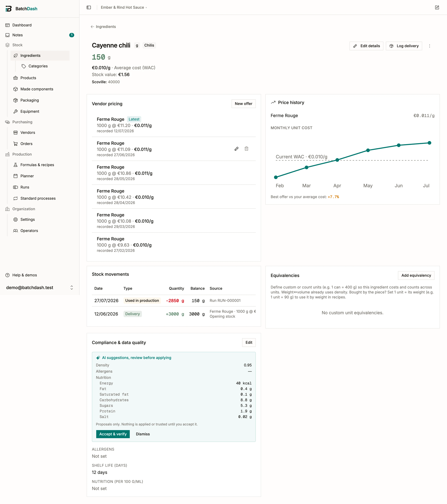This screenshot has height=504, width=447.
Task: Click the pencil edit icon on 27/06/2026 offer
Action: tap(237, 149)
